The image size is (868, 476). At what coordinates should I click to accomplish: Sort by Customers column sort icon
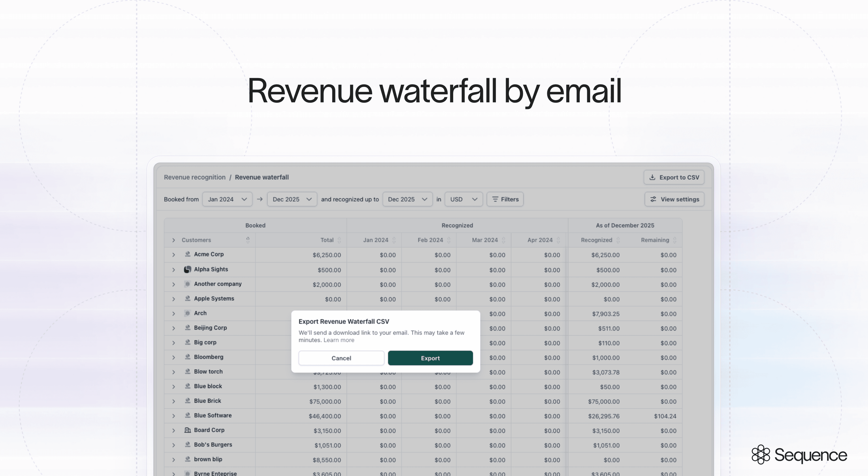pyautogui.click(x=248, y=240)
